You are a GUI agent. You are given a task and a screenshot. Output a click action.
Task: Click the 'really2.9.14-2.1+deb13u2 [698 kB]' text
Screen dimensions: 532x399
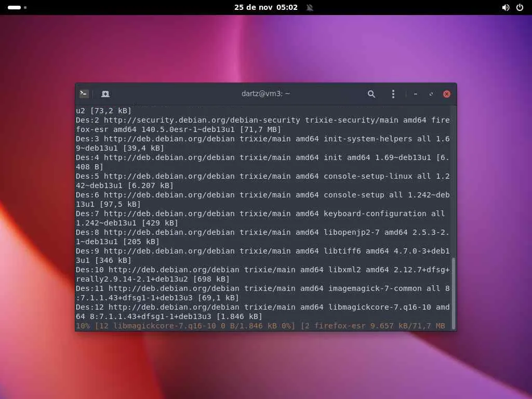(153, 279)
